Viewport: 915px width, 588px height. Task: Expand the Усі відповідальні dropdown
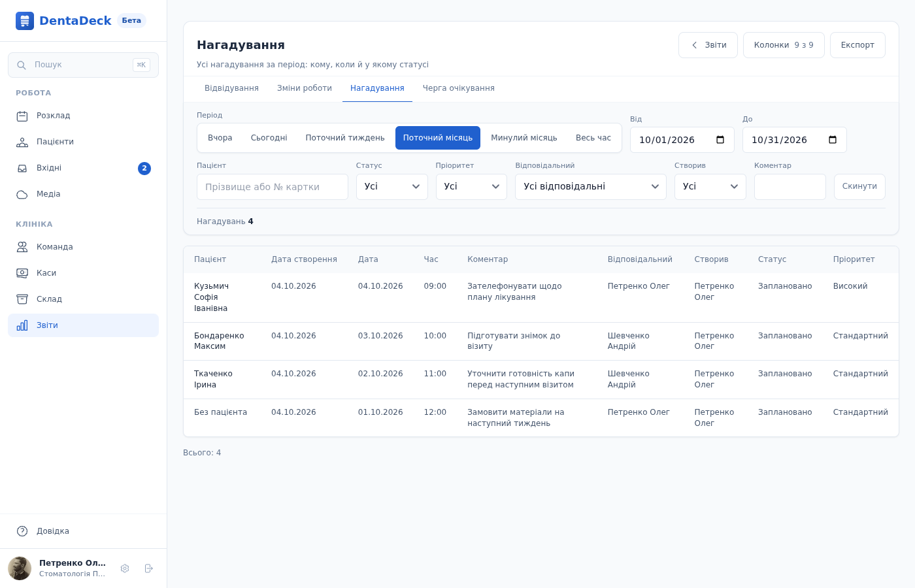[591, 187]
